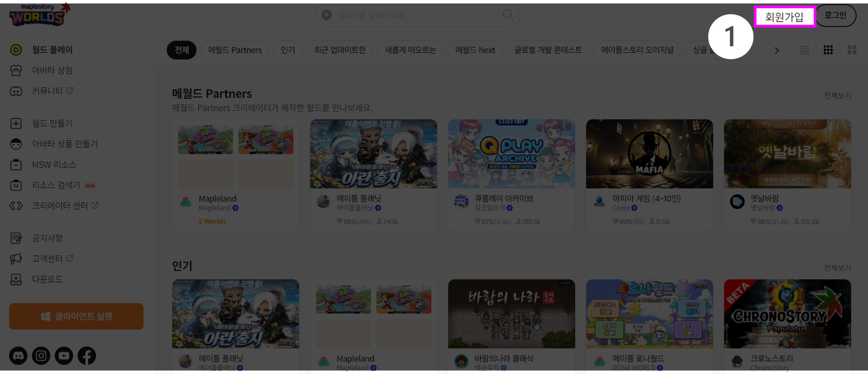Click the search magnifier icon

508,15
